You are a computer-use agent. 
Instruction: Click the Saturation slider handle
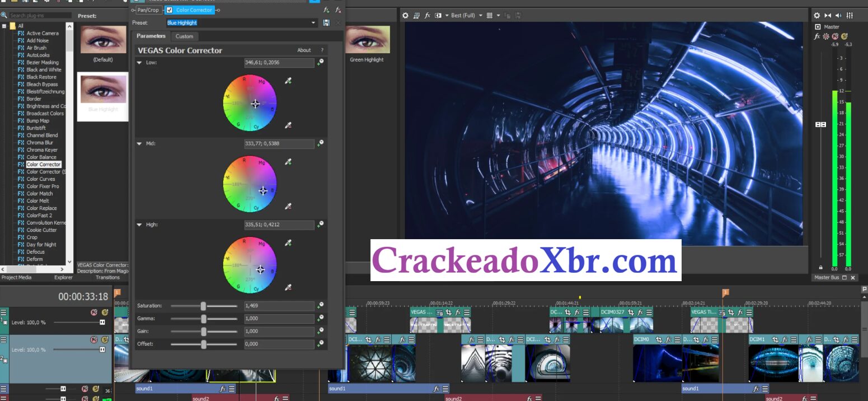tap(203, 306)
